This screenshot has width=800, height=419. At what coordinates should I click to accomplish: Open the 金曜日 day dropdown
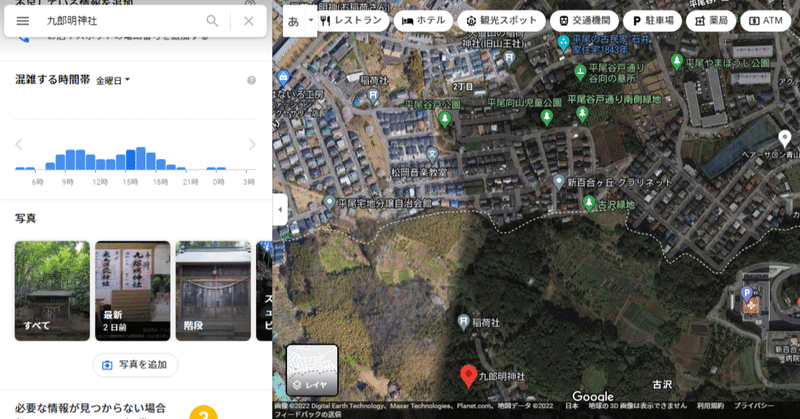113,81
